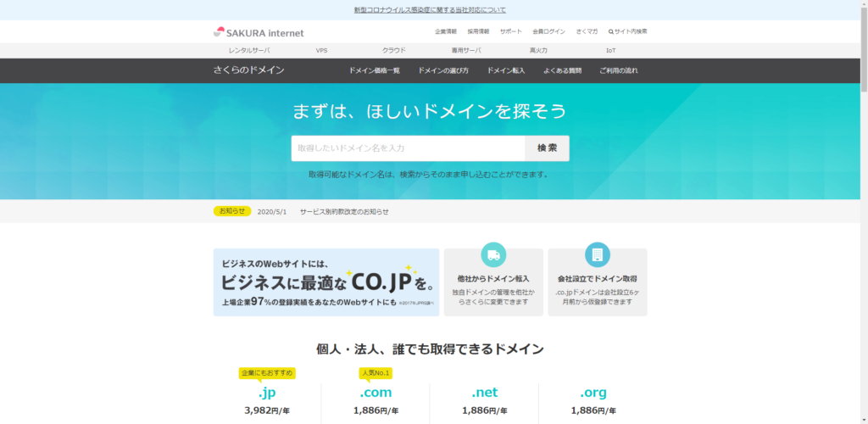Focus the domain name search field
The width and height of the screenshot is (868, 424).
[408, 148]
